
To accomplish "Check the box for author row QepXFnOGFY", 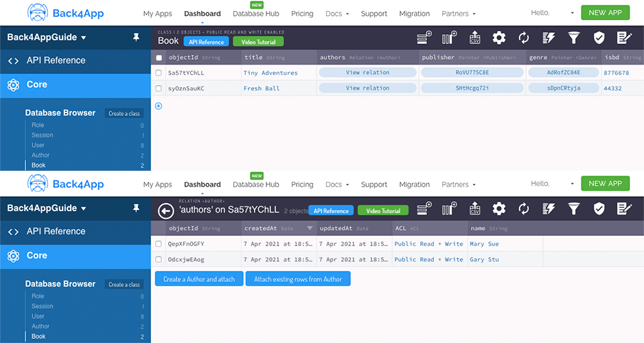I will [159, 244].
